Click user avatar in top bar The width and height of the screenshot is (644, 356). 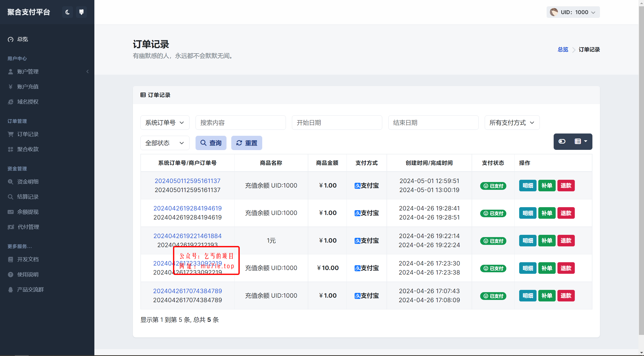554,12
